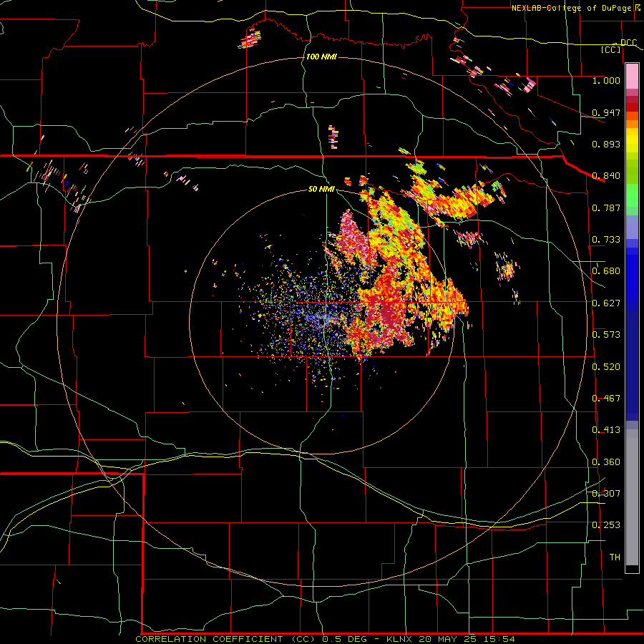The width and height of the screenshot is (644, 644).
Task: Click the 0.360 scale value
Action: (606, 462)
